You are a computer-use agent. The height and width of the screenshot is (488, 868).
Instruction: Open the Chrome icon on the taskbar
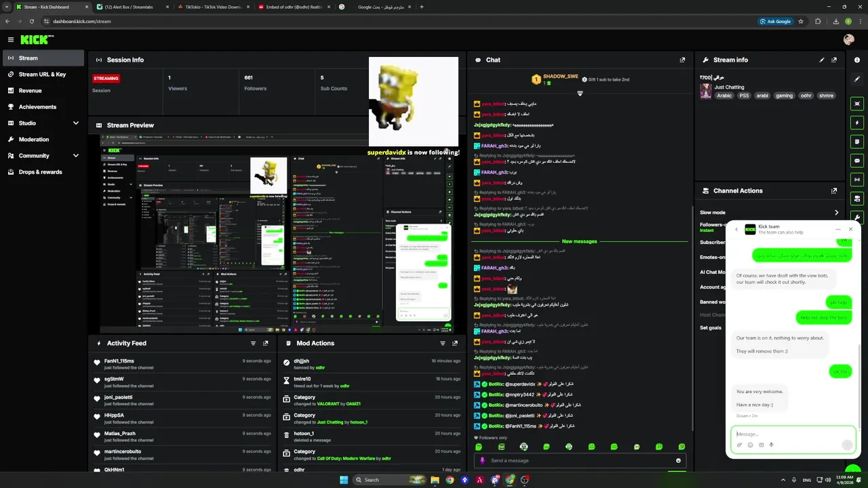[450, 480]
